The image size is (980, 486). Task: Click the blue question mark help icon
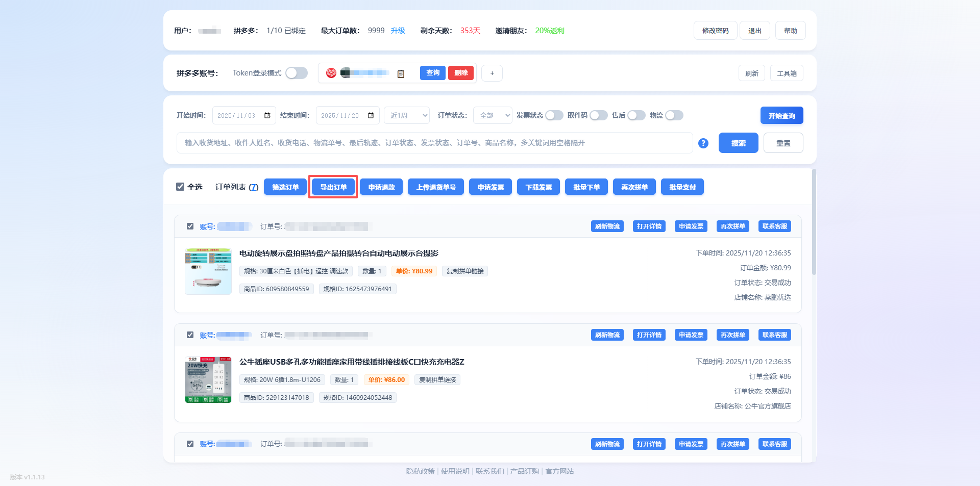pos(703,143)
